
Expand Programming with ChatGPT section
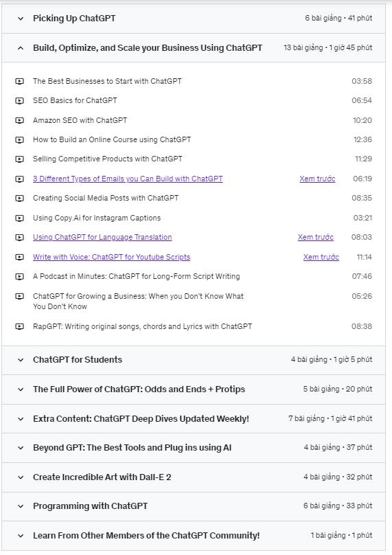click(194, 506)
